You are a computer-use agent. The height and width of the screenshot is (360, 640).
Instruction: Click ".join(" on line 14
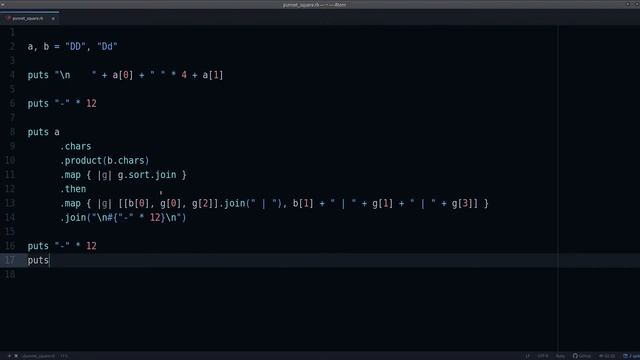76,218
